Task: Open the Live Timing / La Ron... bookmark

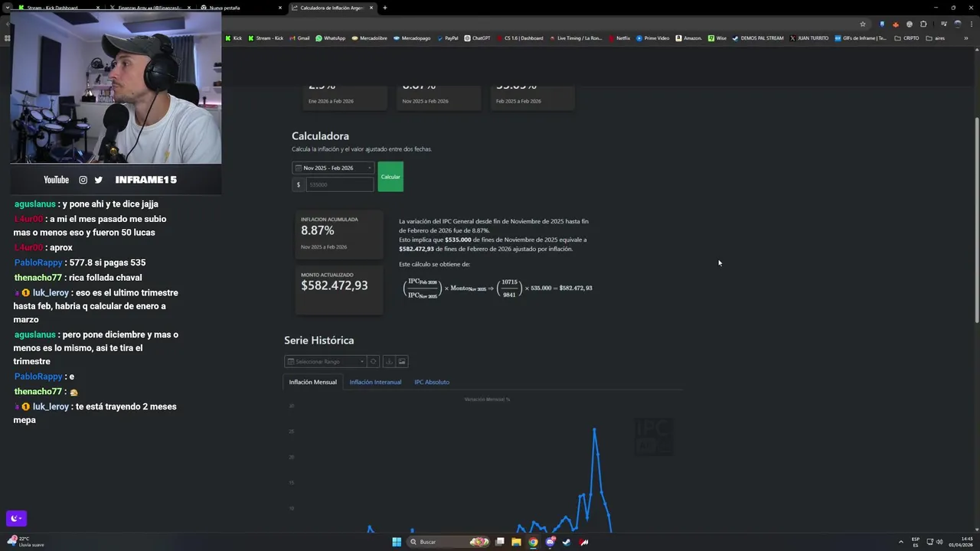Action: coord(576,37)
